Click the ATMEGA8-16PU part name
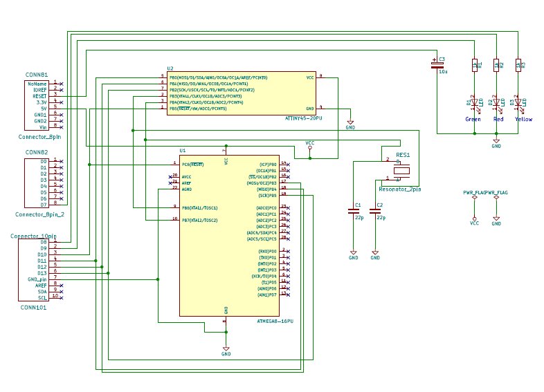 (275, 321)
